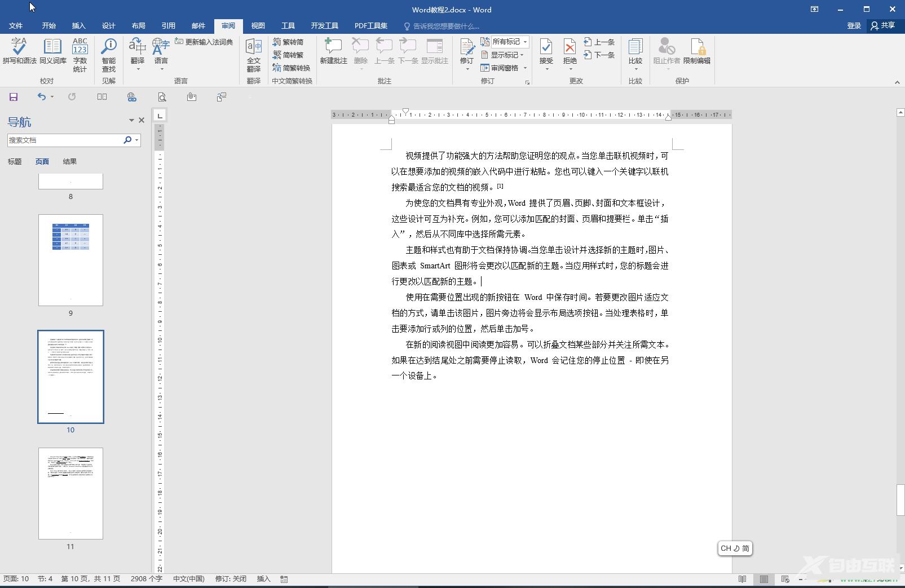Open the 简繁转换 conversion dialog
Image resolution: width=905 pixels, height=588 pixels.
coord(292,68)
